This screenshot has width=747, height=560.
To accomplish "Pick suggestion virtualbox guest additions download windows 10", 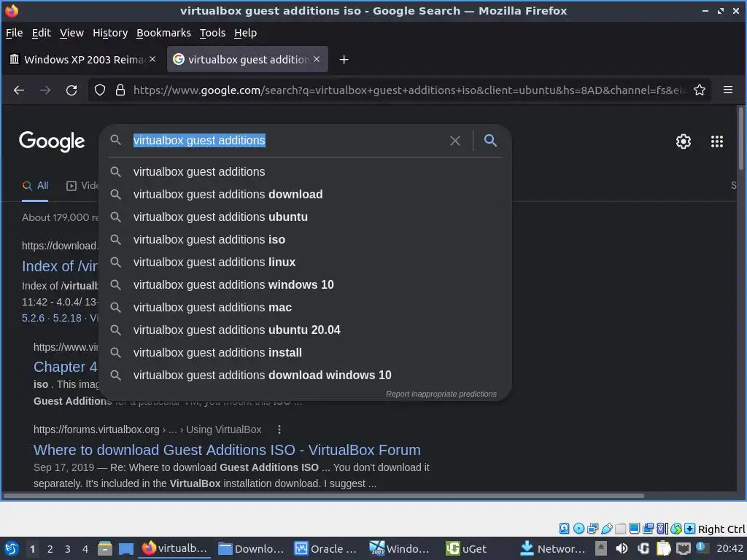I will click(x=305, y=376).
